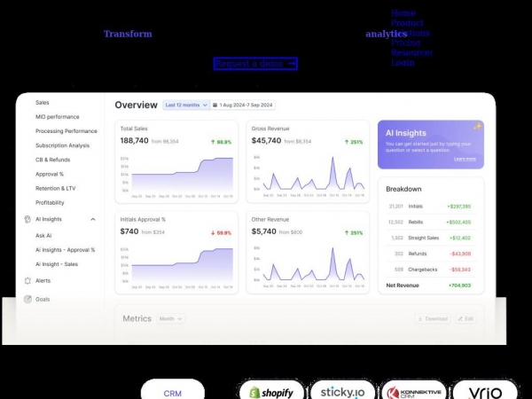532x399 pixels.
Task: Collapse the AI Insights sidebar section
Action: click(x=93, y=219)
